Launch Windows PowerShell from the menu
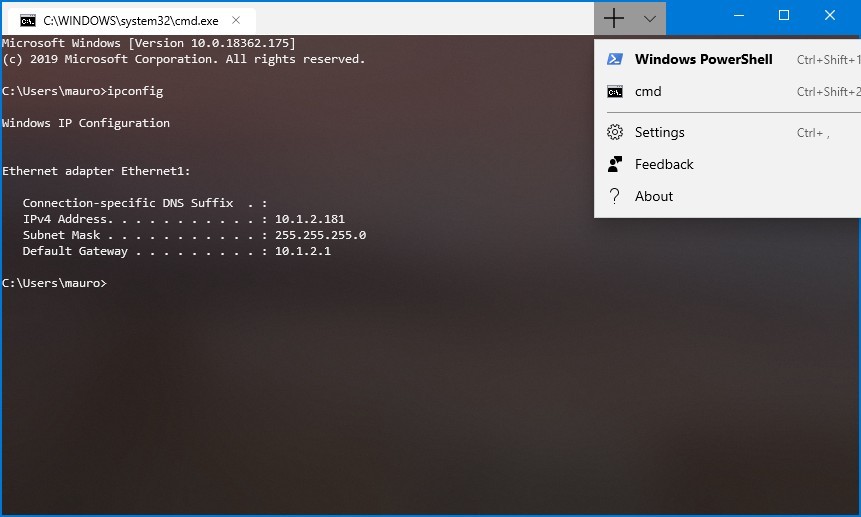Screen dimensions: 861x517 728,59
